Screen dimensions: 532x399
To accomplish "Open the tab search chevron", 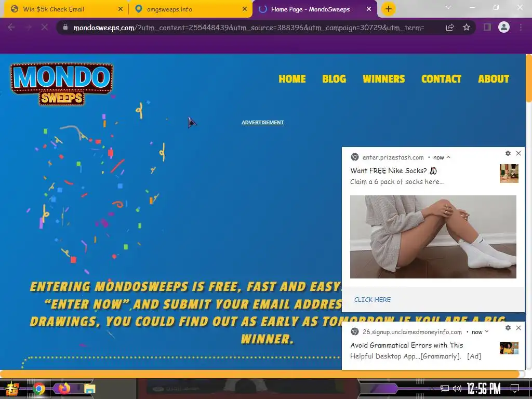I will point(448,7).
